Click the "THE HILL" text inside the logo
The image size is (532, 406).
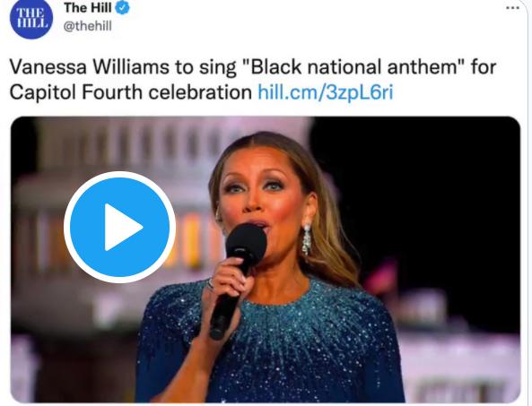[x=31, y=18]
